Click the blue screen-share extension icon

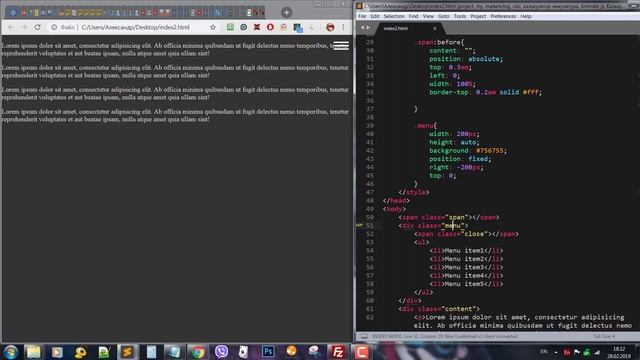coord(298,28)
